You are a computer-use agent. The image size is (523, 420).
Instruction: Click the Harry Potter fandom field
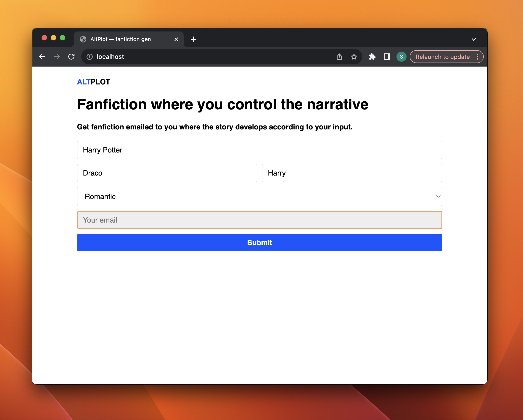259,150
